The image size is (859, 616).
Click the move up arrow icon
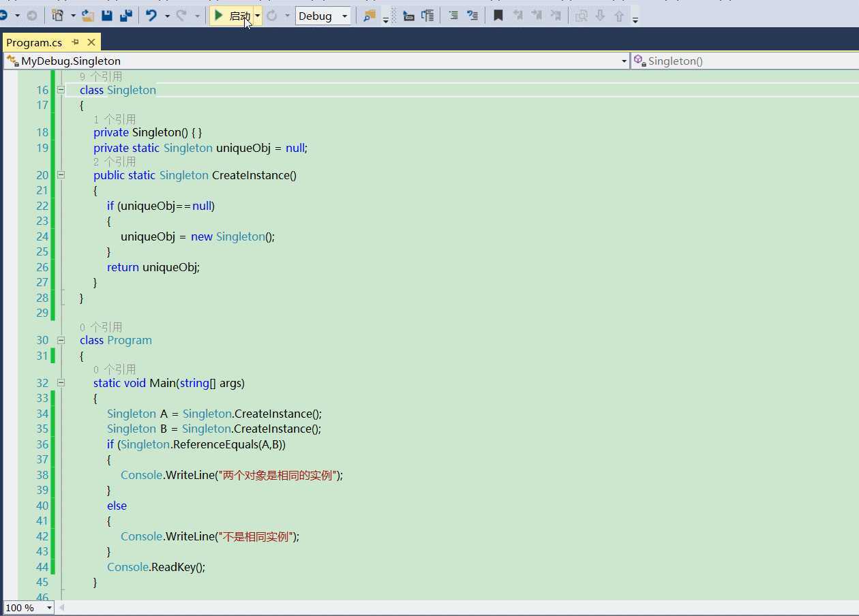(619, 16)
